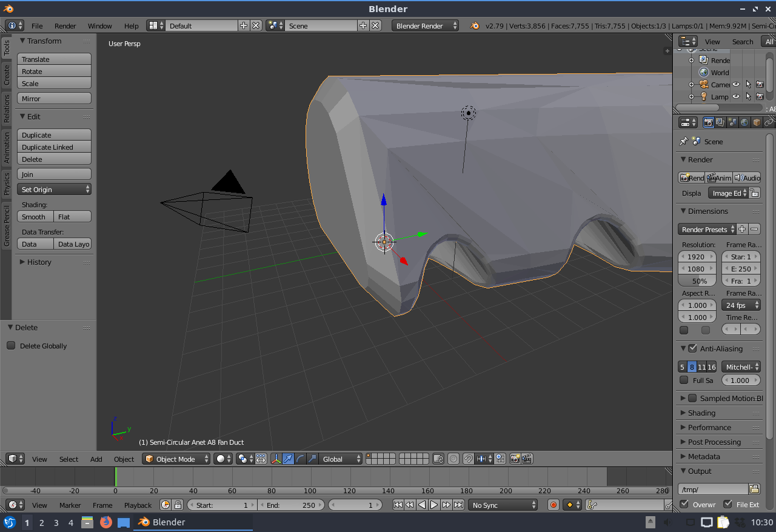The image size is (776, 532).
Task: Click the OpenGL render camera icon
Action: [515, 459]
